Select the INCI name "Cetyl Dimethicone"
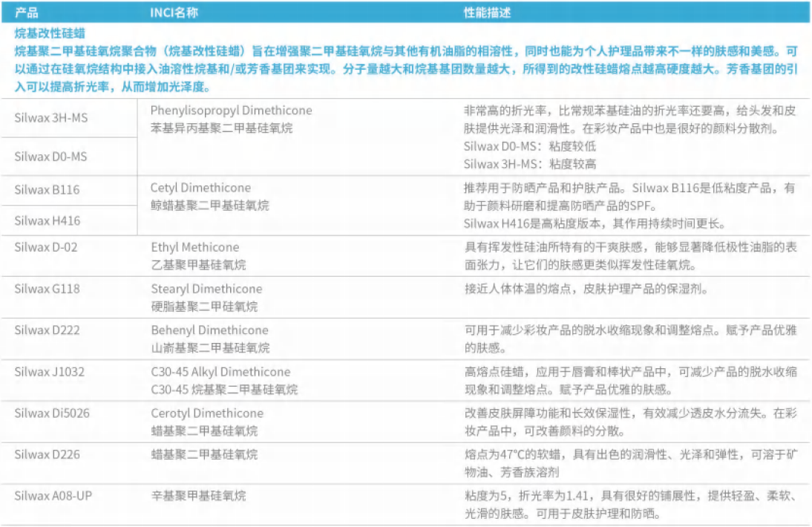This screenshot has height=527, width=812. [x=200, y=187]
